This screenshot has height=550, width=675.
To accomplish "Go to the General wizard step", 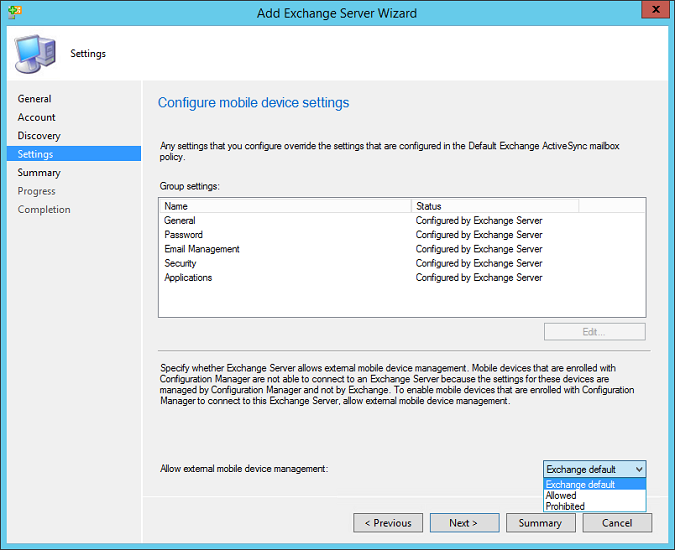I will pyautogui.click(x=35, y=99).
